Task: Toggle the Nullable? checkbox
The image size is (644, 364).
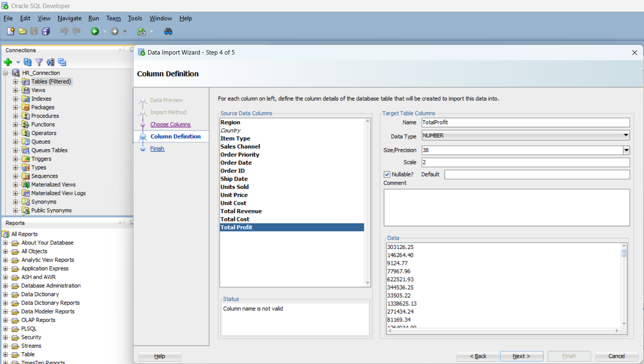Action: 387,175
